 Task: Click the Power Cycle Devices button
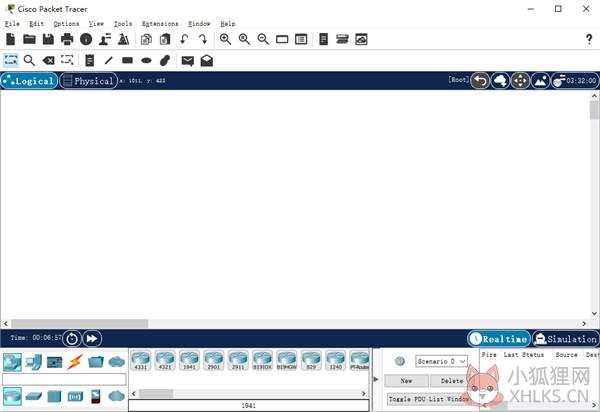[72, 339]
